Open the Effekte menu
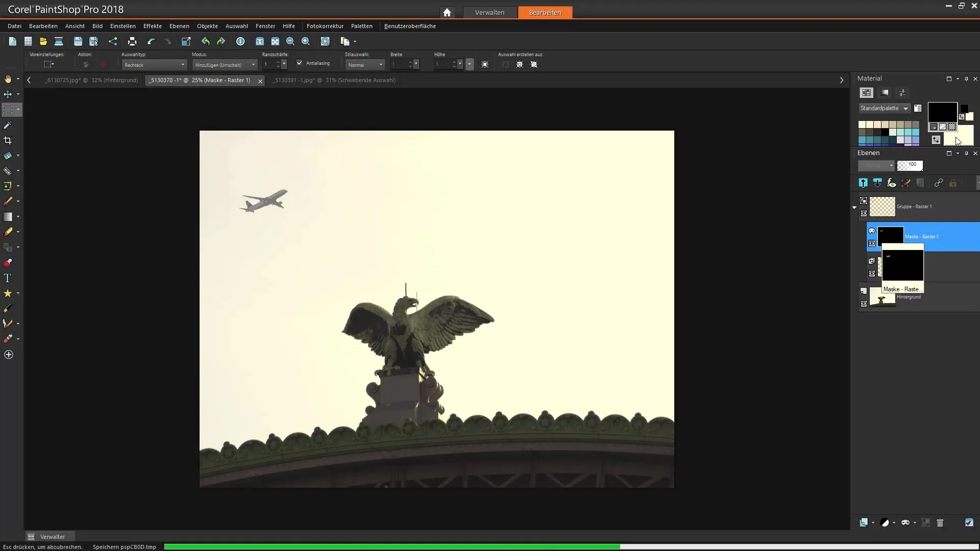 (x=152, y=26)
